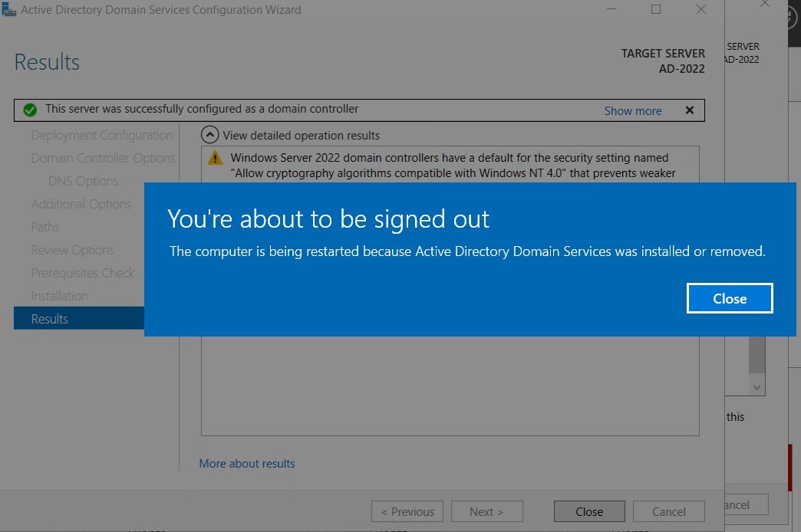Screen dimensions: 801x532
Task: Click the scrollbar down arrow on the right
Action: (x=755, y=387)
